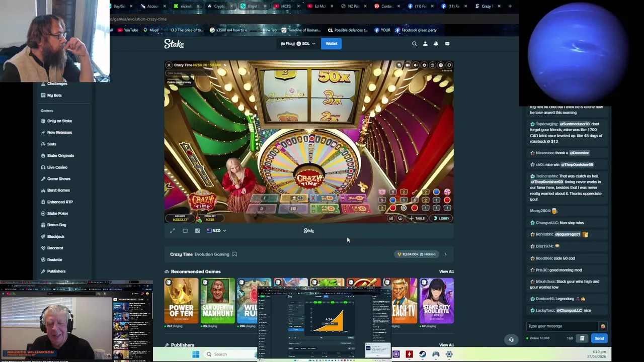This screenshot has height=362, width=644.
Task: Switch to the Bitget browser tab
Action: coord(253,6)
